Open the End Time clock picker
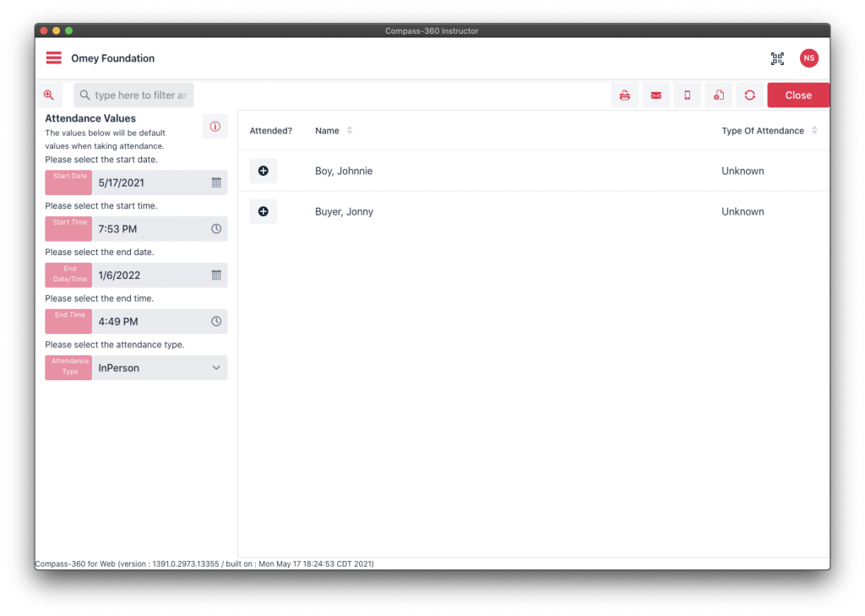Screen dimensions: 865x616 click(x=216, y=322)
